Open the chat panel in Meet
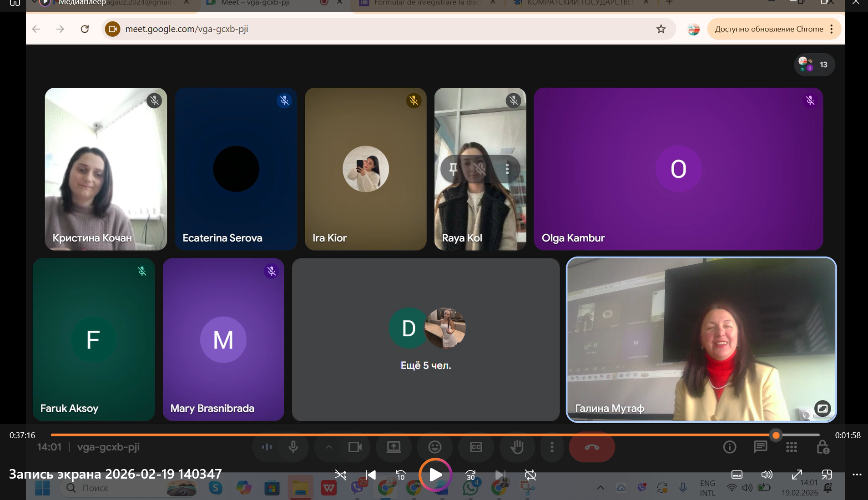 pyautogui.click(x=760, y=447)
